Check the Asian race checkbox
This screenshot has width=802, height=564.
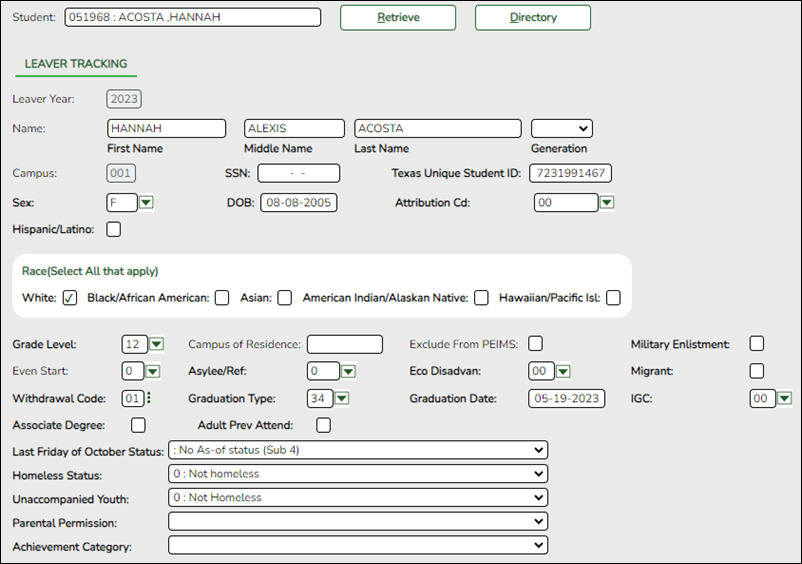[284, 298]
